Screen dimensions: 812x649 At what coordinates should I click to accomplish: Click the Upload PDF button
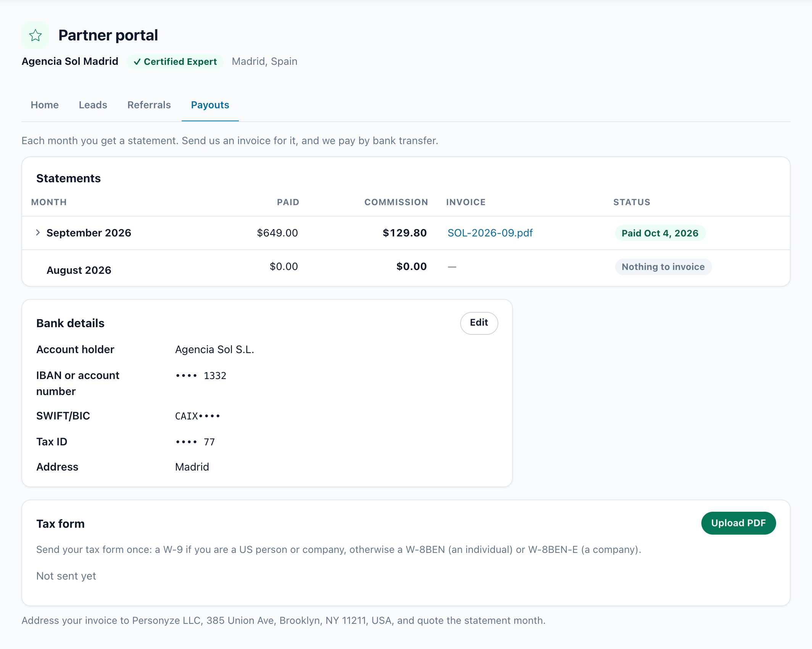coord(738,523)
